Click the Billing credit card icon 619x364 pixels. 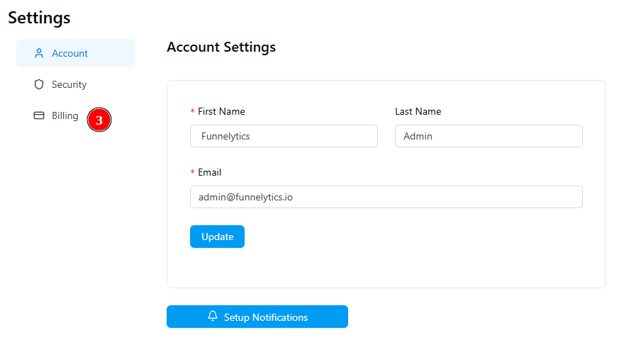point(39,115)
